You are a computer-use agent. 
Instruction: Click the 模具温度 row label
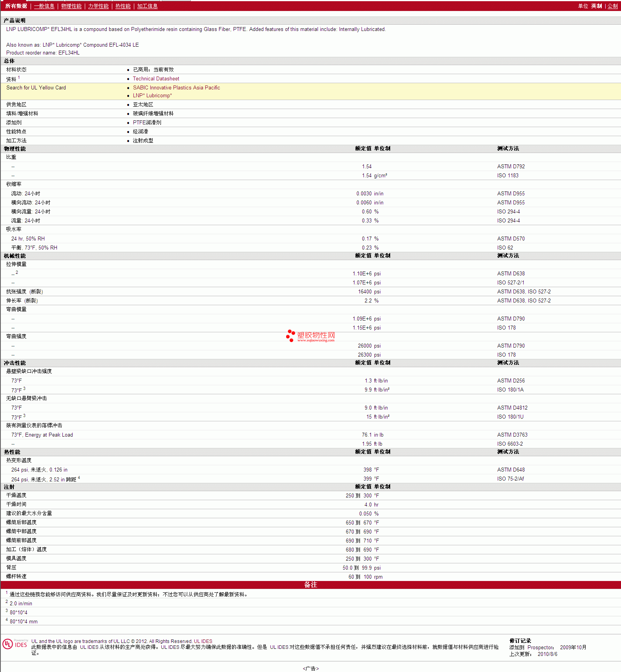tap(16, 559)
